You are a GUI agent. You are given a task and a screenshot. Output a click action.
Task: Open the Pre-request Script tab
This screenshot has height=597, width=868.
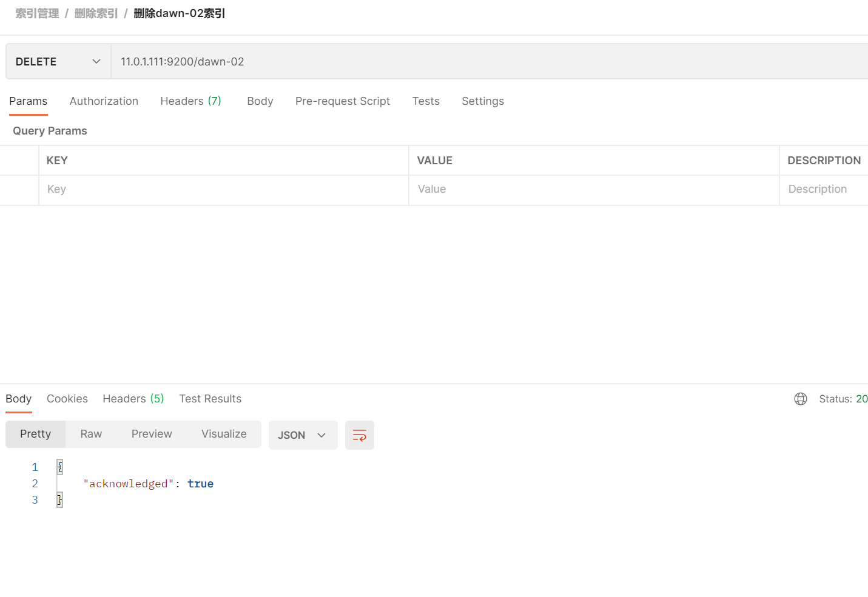pos(343,101)
